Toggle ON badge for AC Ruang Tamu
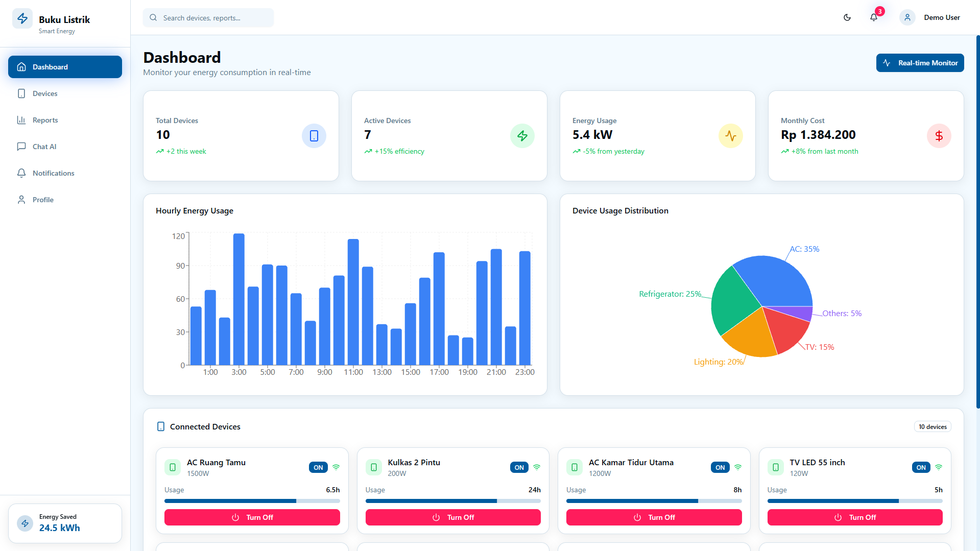Screen dimensions: 980x551 tap(318, 467)
